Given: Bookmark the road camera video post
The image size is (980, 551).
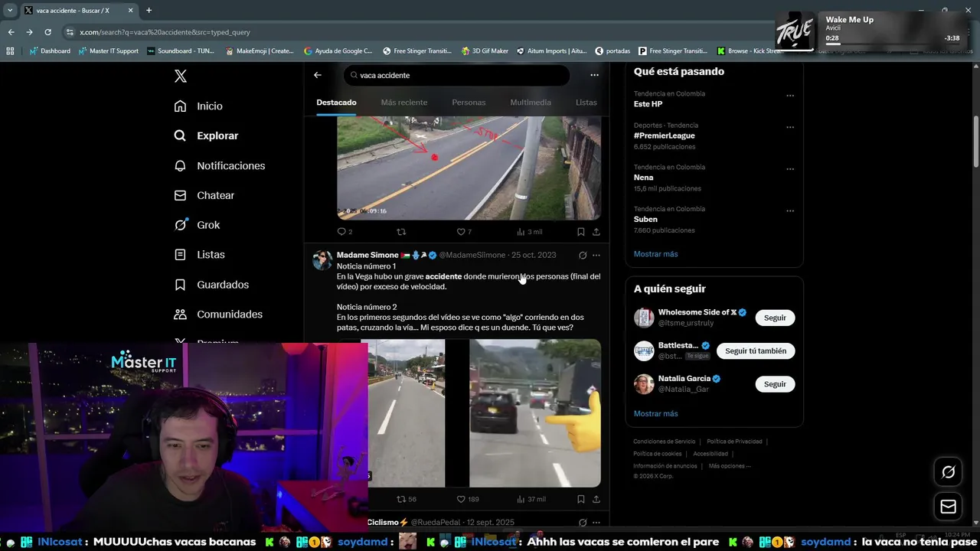Looking at the screenshot, I should pos(581,232).
